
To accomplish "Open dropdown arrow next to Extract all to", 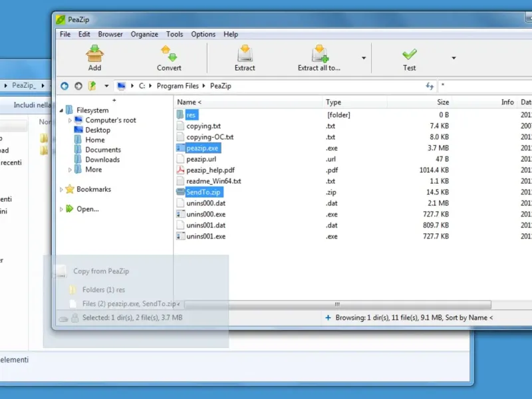I will (x=364, y=58).
